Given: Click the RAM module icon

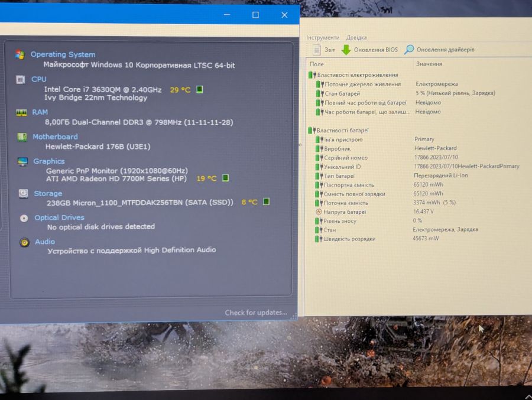Looking at the screenshot, I should click(x=21, y=112).
